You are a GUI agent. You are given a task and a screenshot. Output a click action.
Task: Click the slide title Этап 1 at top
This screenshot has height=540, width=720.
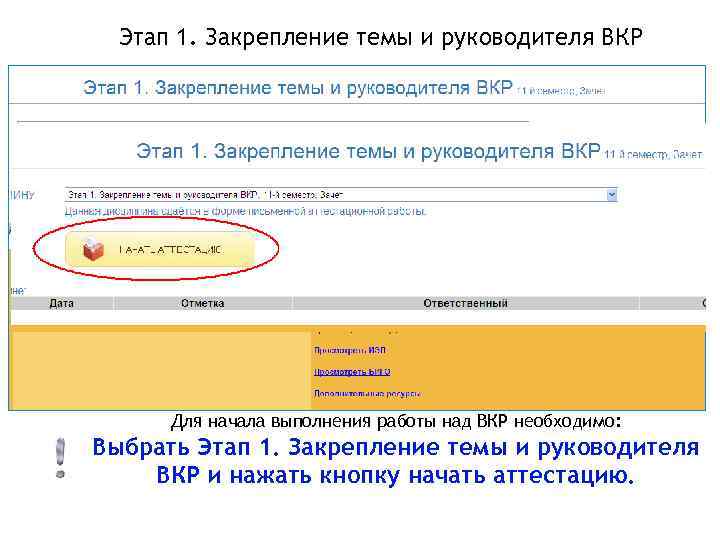click(381, 37)
